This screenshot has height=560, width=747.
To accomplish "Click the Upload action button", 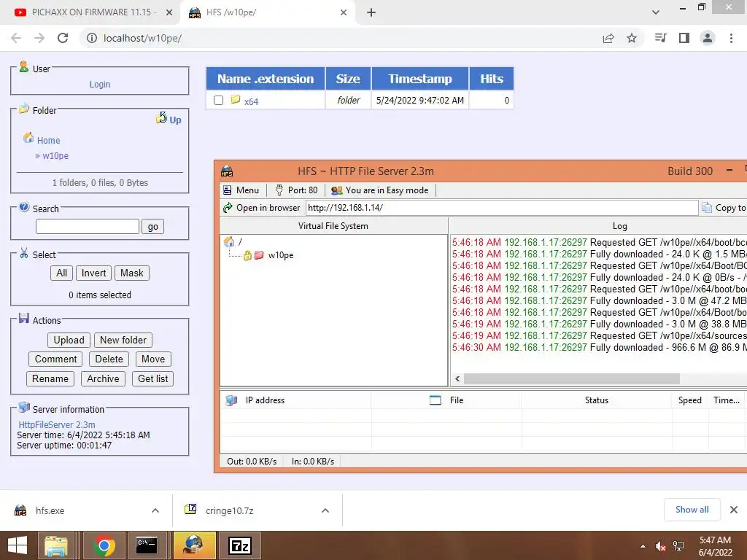I will (x=69, y=340).
